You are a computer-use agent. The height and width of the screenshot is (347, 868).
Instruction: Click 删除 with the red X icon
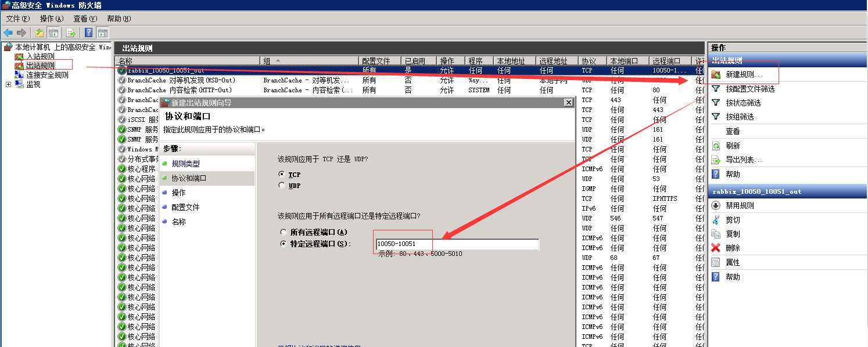[x=733, y=248]
